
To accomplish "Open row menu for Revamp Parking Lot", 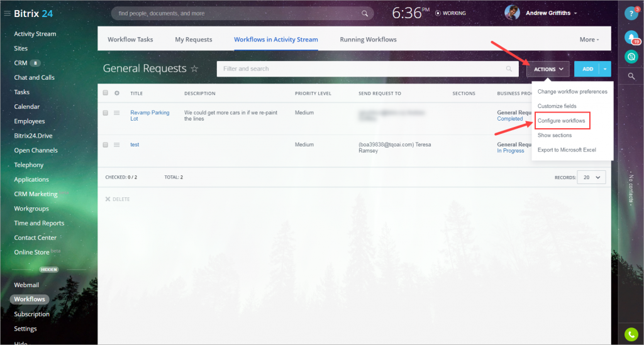I will click(117, 113).
